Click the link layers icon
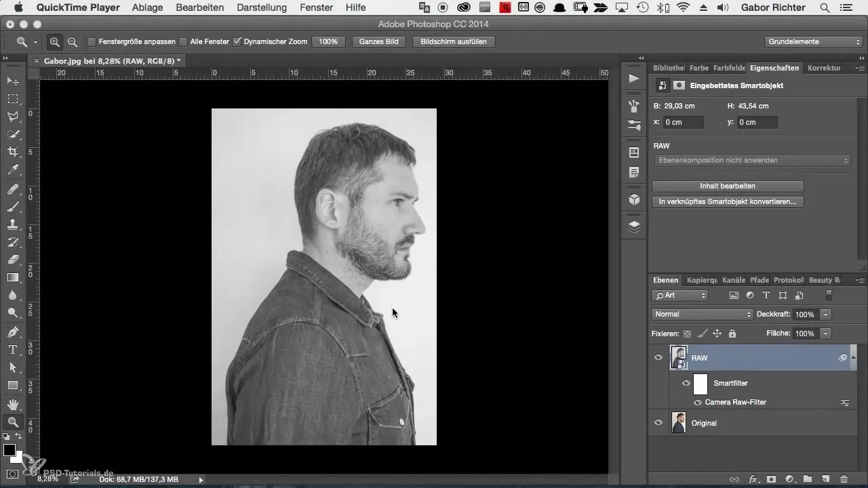 coord(734,479)
